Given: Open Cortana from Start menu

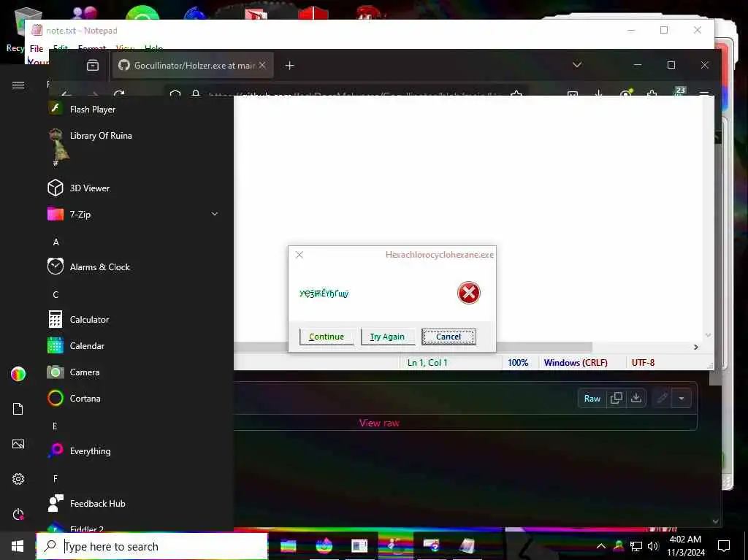Looking at the screenshot, I should 85,399.
